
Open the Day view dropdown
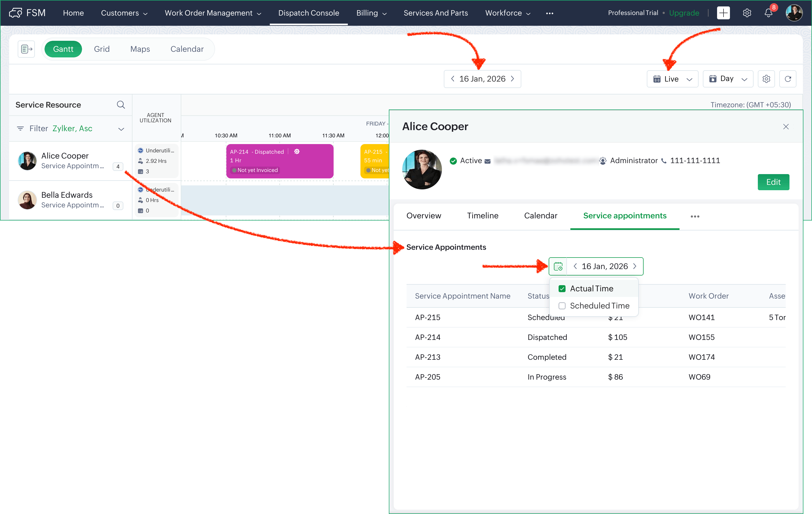[728, 79]
